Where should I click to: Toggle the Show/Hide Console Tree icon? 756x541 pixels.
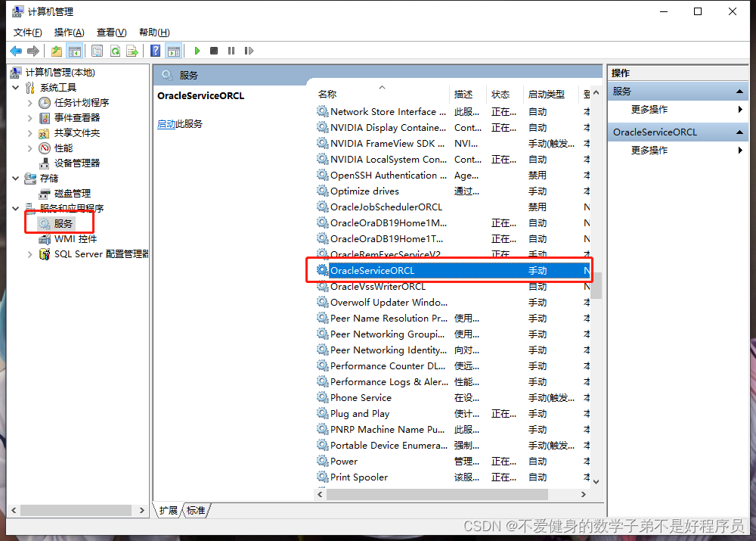point(75,51)
